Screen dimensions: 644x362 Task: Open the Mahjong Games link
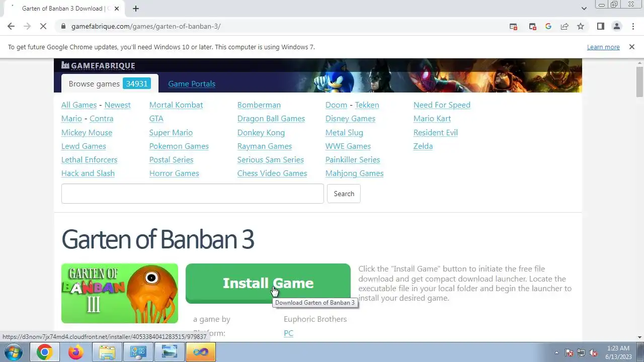tap(354, 173)
